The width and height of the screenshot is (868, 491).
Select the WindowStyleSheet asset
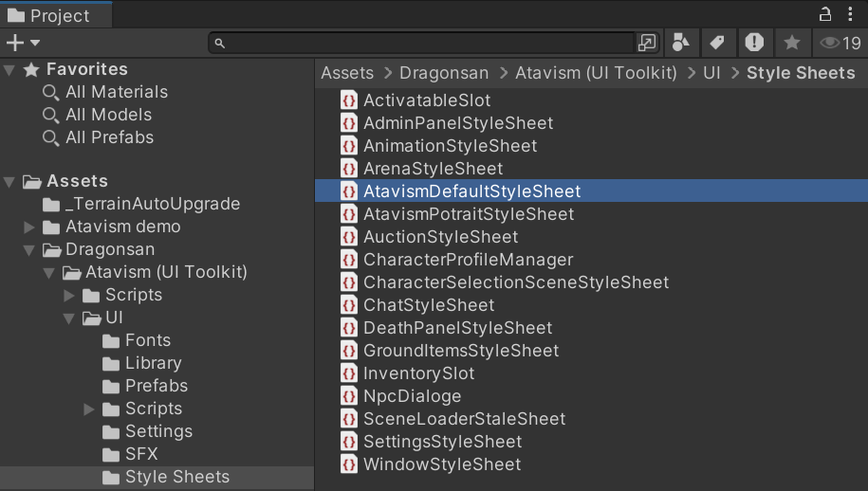point(441,464)
